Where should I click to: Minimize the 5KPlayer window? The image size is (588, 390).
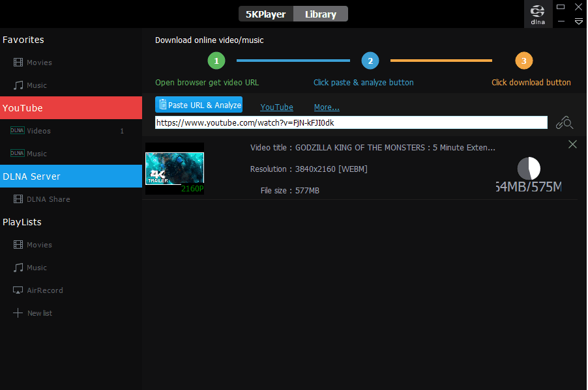[x=561, y=21]
